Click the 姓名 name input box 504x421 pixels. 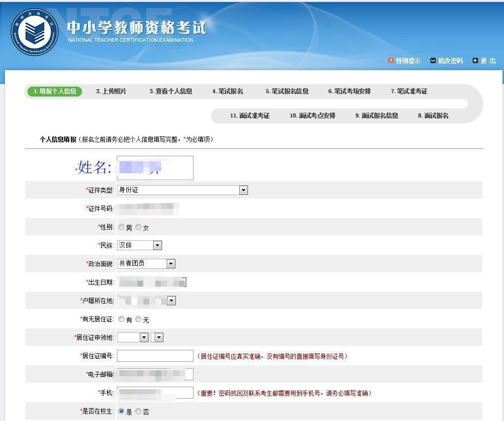[155, 168]
